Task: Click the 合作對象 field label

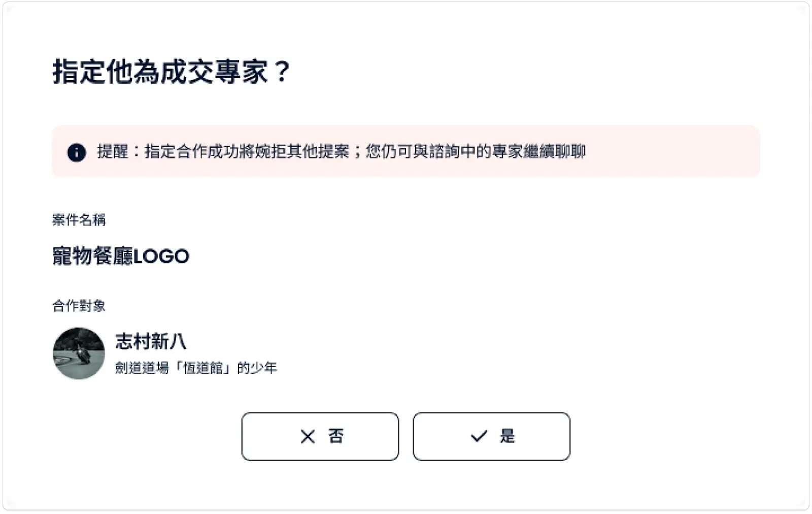Action: (79, 306)
